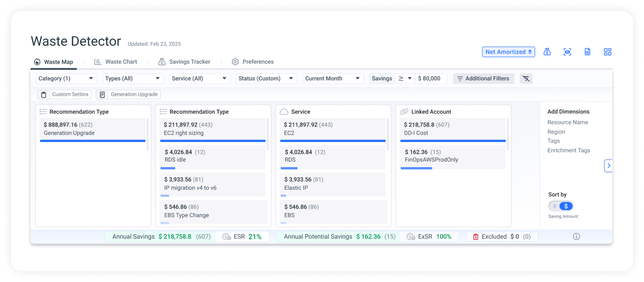The height and width of the screenshot is (282, 644).
Task: Click the link icon in Linked Account header
Action: [404, 111]
